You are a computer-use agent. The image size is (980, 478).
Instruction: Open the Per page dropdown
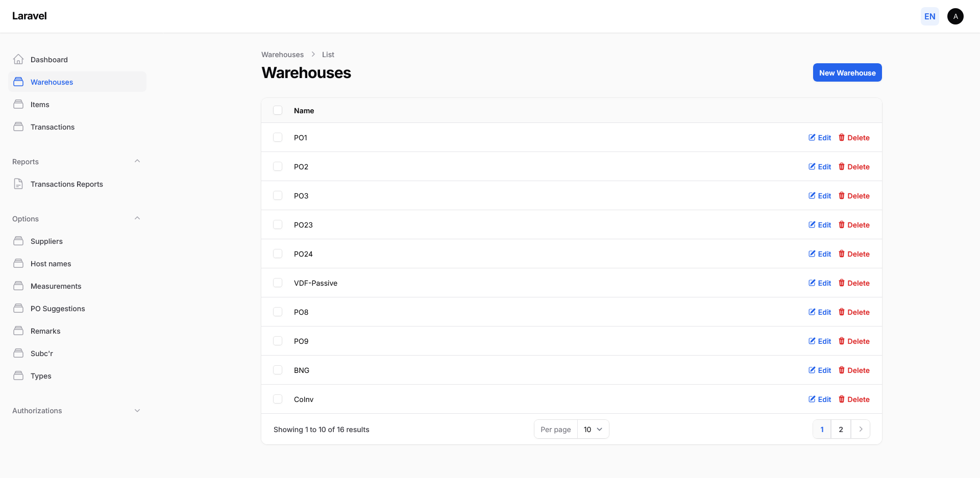point(593,430)
